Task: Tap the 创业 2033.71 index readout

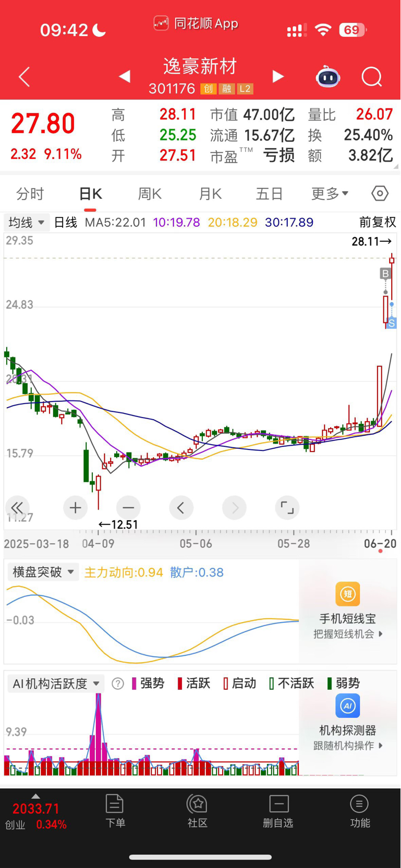Action: click(36, 816)
